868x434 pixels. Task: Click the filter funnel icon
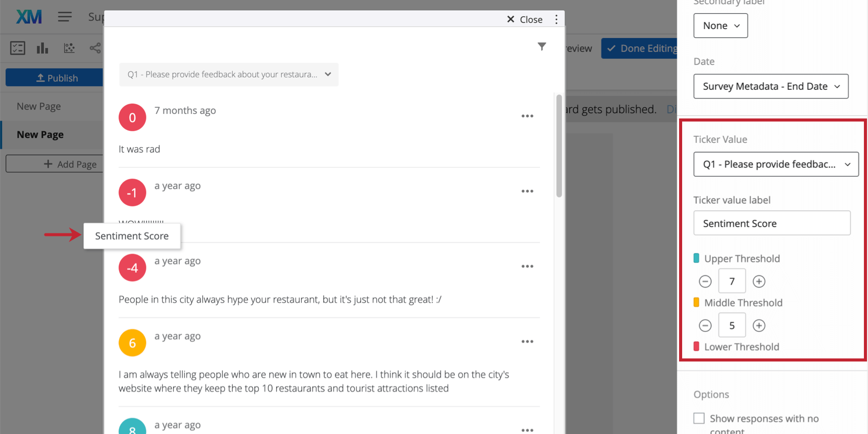(542, 46)
